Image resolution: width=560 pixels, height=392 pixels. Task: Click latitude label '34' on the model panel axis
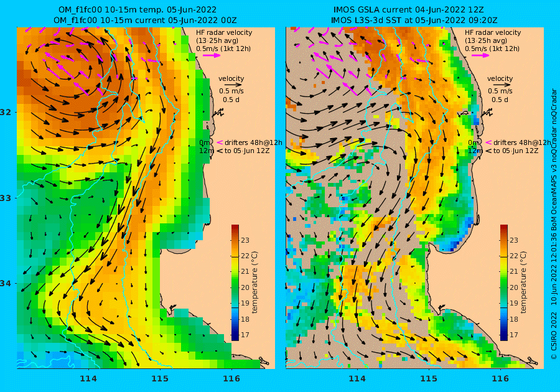tap(6, 284)
